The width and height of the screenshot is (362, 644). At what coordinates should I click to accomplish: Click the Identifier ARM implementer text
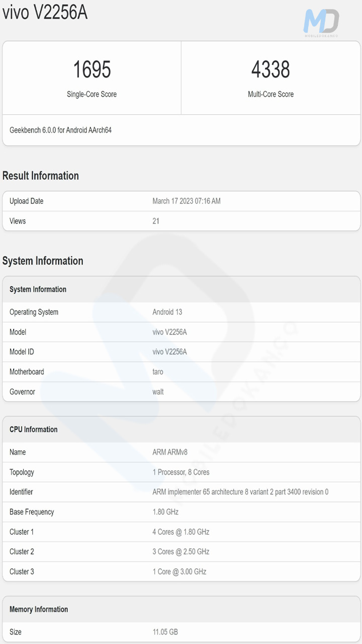(240, 492)
